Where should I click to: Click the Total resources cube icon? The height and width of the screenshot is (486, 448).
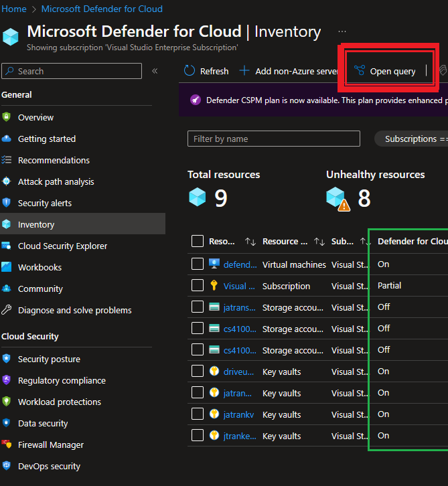click(197, 197)
